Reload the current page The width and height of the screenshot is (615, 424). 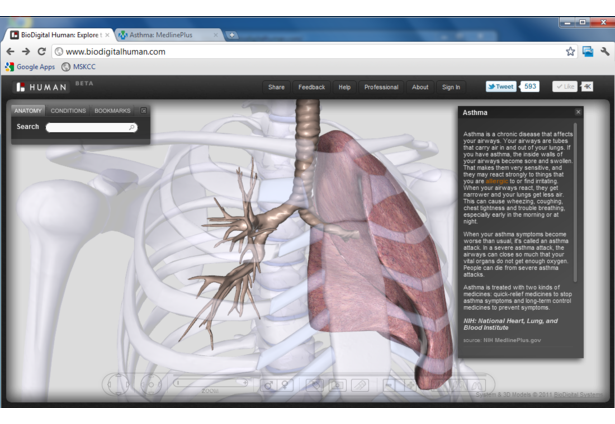tap(42, 51)
